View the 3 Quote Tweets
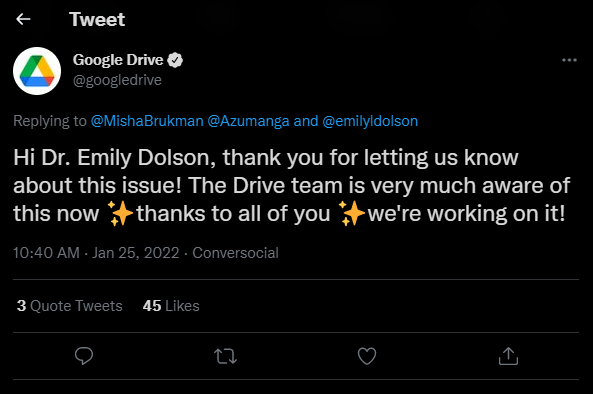Screen dimensions: 593x394 click(70, 306)
